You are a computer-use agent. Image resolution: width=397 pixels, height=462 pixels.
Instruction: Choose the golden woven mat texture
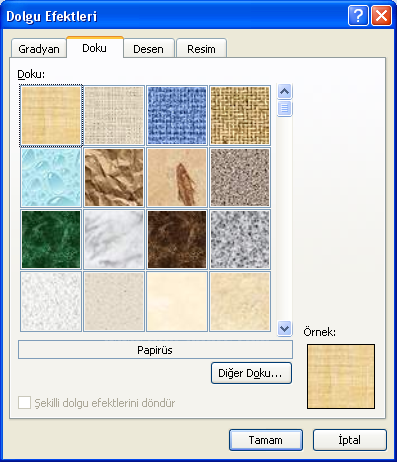[x=240, y=115]
